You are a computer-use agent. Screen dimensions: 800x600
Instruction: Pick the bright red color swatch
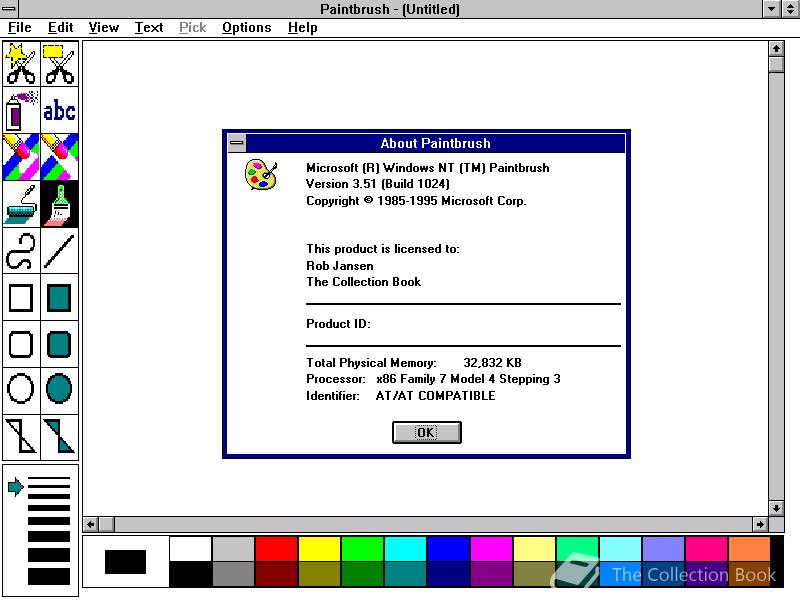click(x=276, y=549)
